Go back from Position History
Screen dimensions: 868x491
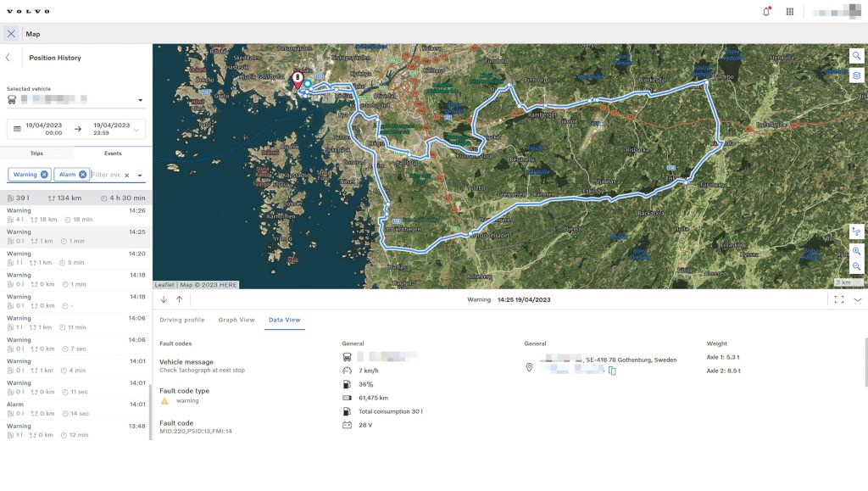pos(8,58)
